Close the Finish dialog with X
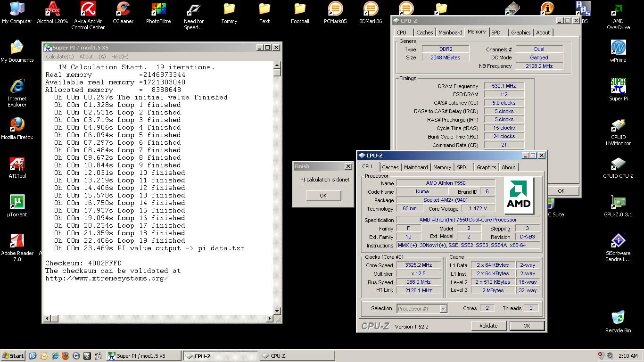 (x=348, y=166)
